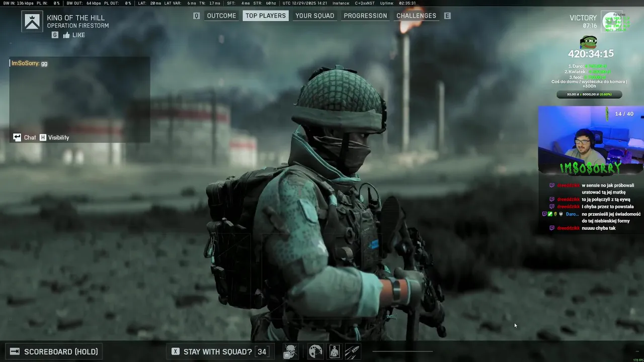Switch to the YOUR SQUAD tab
Image resolution: width=644 pixels, height=362 pixels.
click(x=314, y=16)
